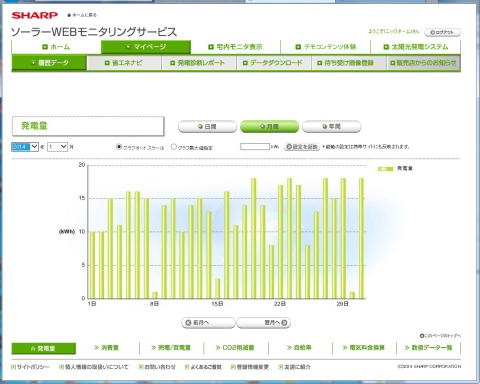The image size is (480, 384).
Task: Open the 消費量 consumption link
Action: (107, 348)
